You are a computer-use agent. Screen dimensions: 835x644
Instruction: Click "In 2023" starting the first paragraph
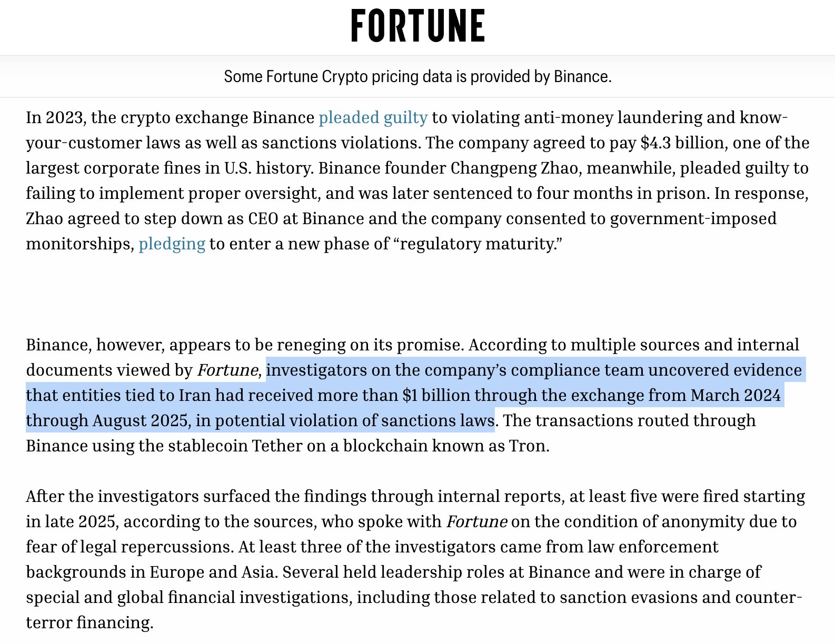[x=54, y=117]
